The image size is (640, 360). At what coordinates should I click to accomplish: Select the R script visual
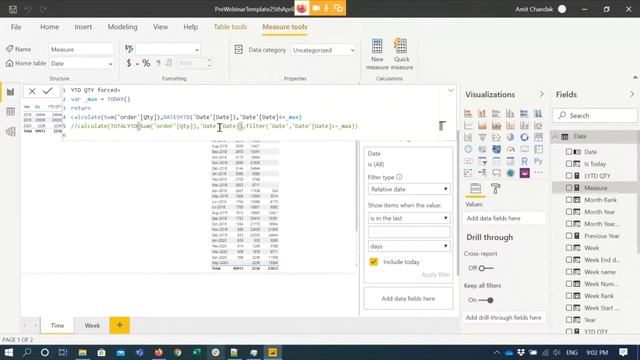pyautogui.click(x=524, y=161)
